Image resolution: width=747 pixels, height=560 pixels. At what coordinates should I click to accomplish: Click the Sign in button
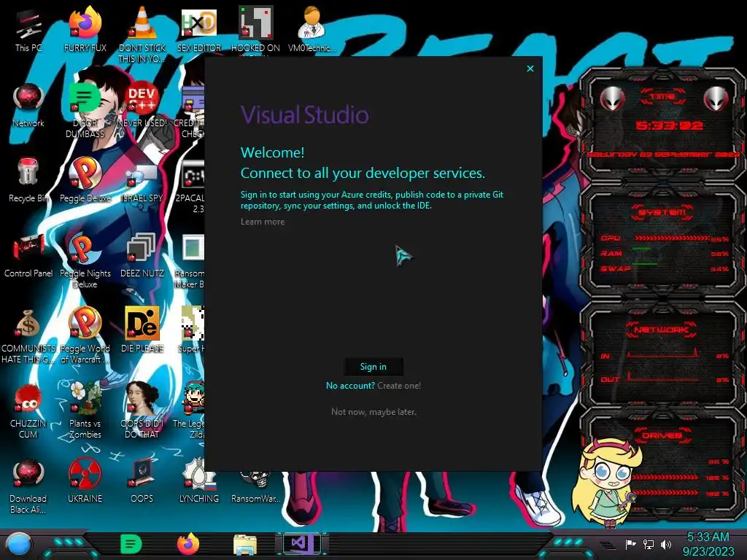coord(373,366)
